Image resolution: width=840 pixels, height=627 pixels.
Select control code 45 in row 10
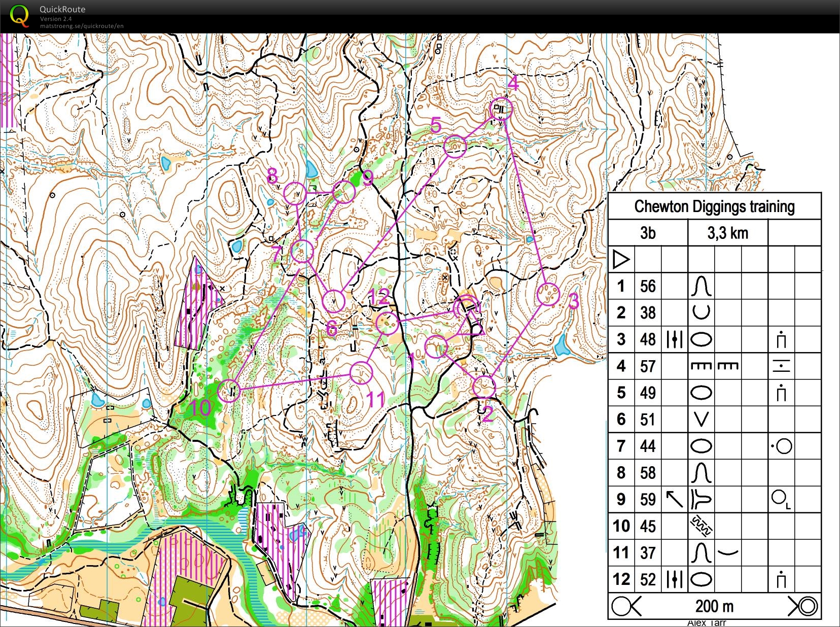click(x=648, y=526)
